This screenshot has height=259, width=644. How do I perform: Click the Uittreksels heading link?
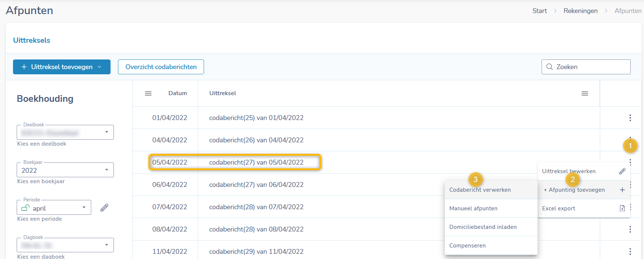(x=32, y=40)
